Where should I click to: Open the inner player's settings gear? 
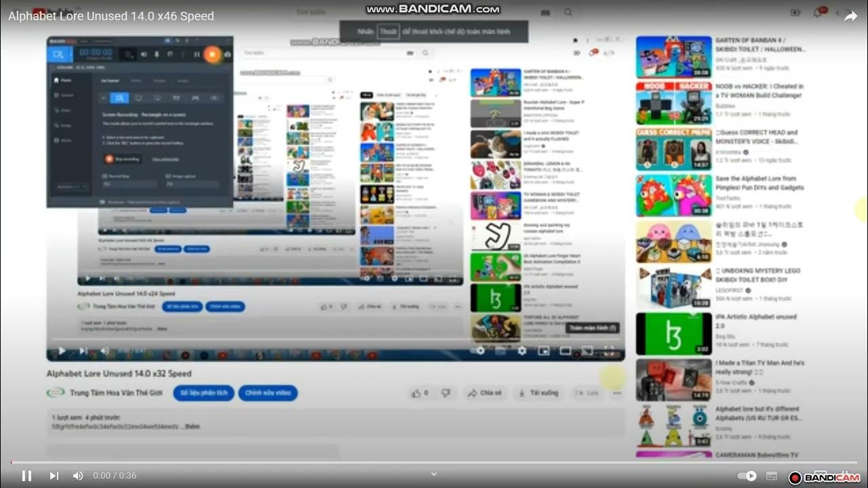(522, 350)
